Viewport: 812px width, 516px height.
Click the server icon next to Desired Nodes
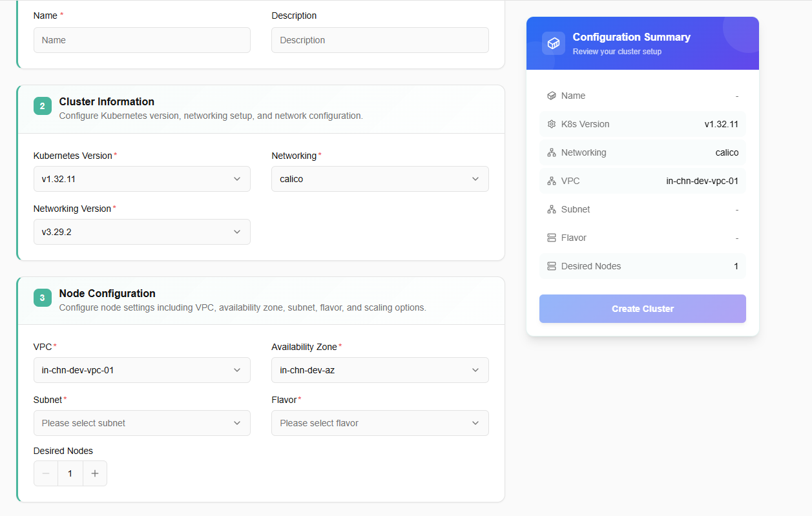[x=551, y=266]
